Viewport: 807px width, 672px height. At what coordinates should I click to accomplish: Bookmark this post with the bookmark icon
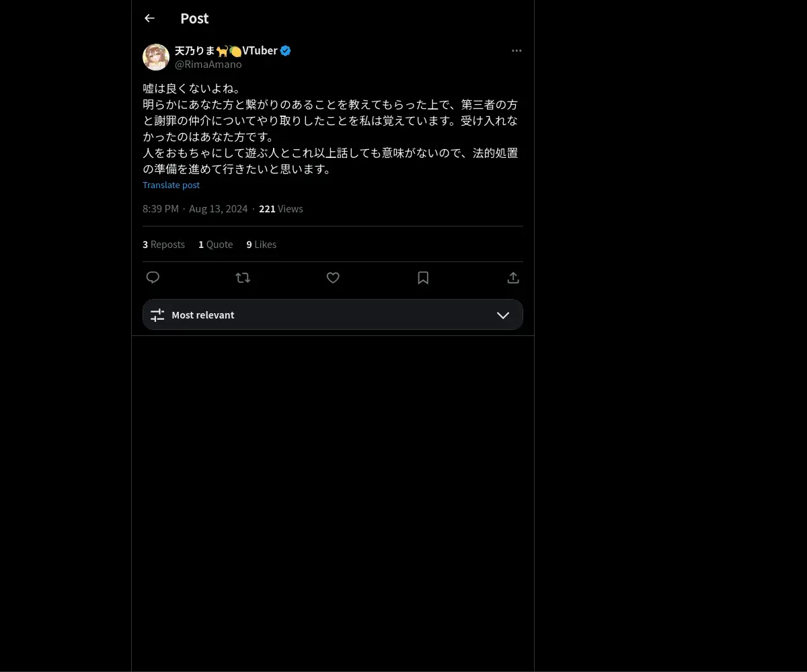(423, 278)
